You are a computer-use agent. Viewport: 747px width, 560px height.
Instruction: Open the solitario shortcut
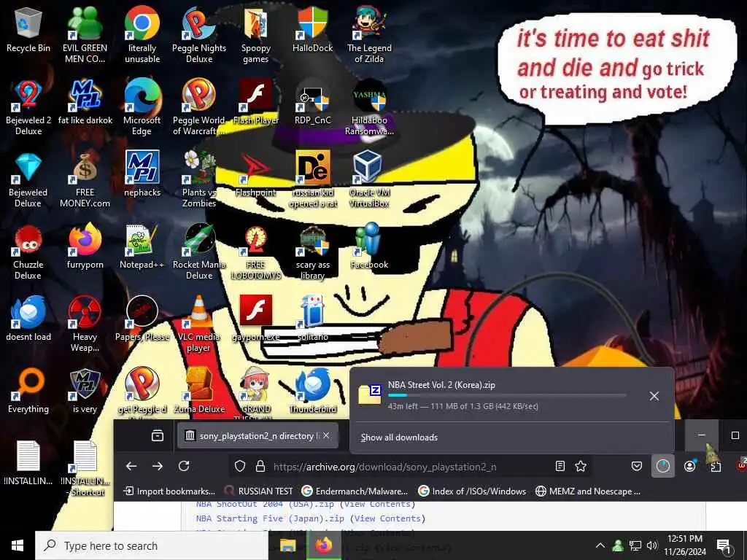(x=312, y=318)
